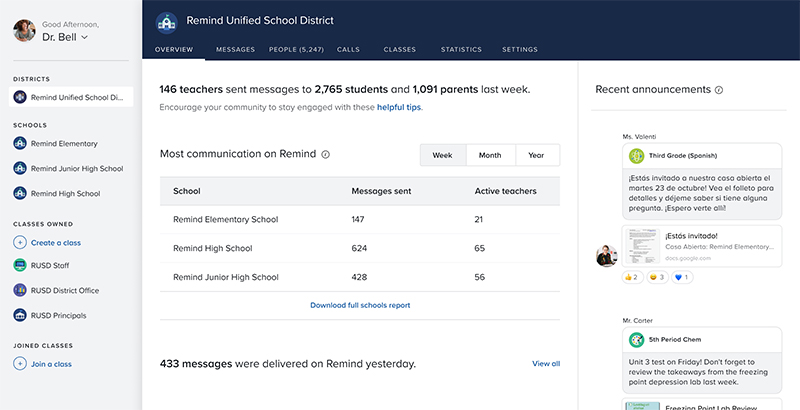Select Remind Unified School District in sidebar
This screenshot has width=800, height=410.
click(x=71, y=97)
